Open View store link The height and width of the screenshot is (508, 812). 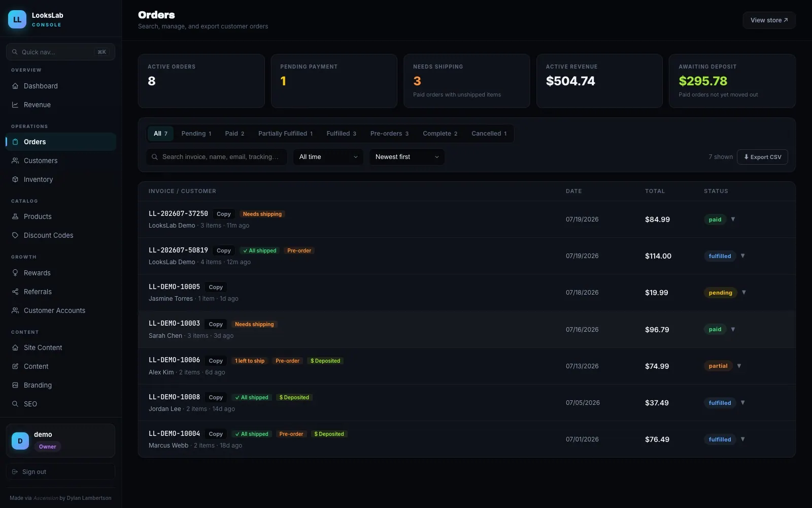pyautogui.click(x=769, y=20)
